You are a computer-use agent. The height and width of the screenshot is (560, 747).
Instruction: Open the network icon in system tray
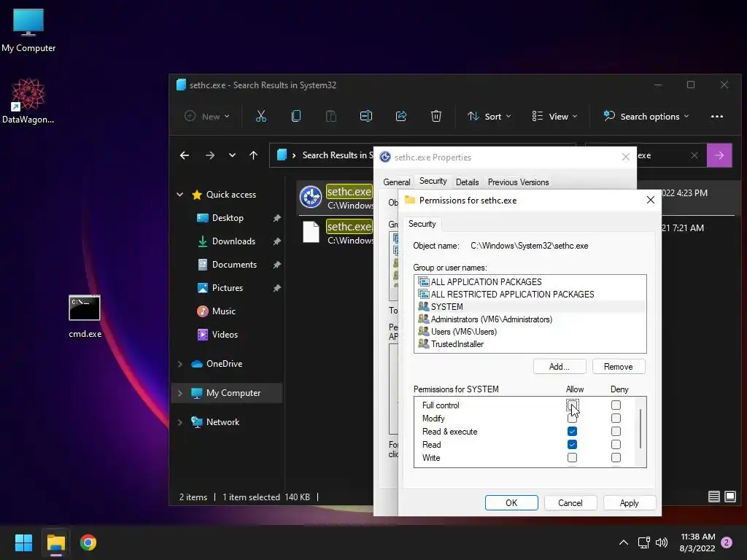point(643,542)
